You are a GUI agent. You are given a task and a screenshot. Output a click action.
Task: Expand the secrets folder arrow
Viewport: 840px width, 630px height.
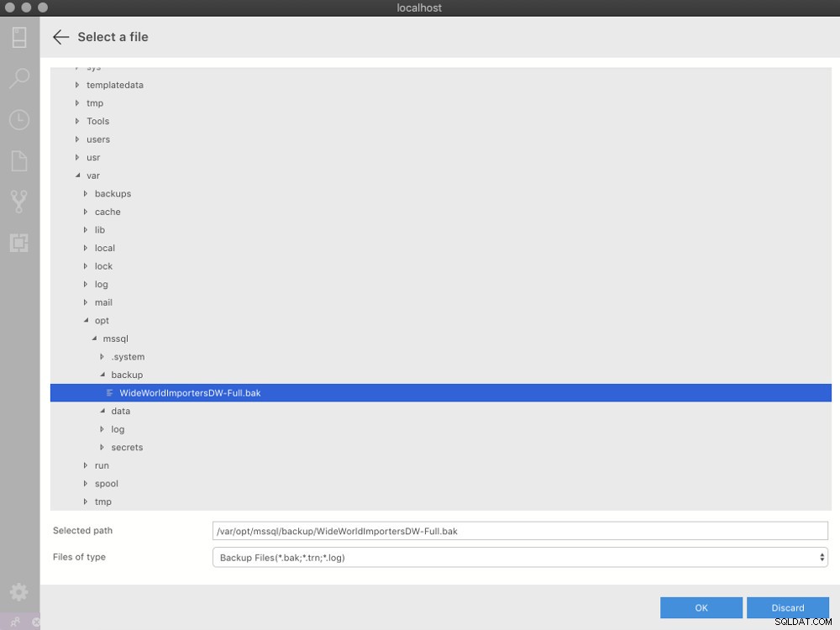[x=102, y=448]
